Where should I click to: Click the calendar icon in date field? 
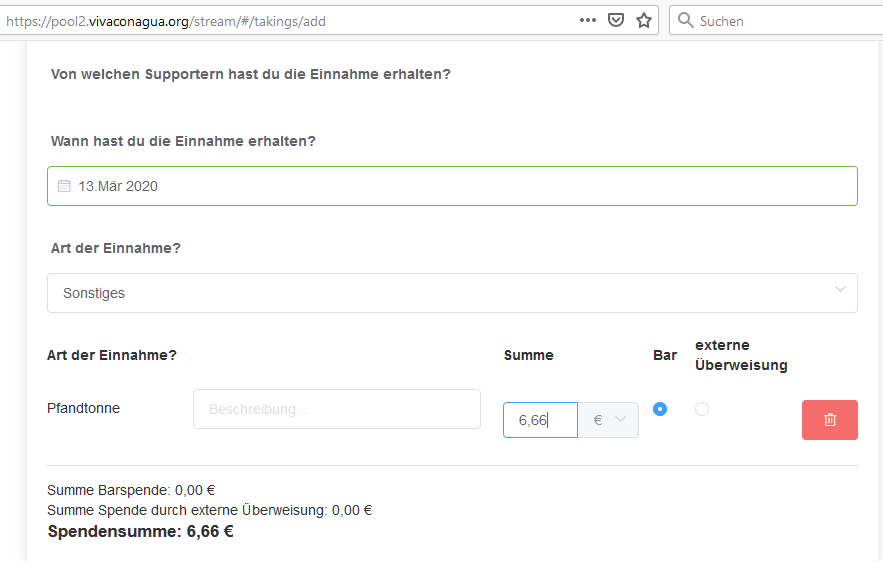64,186
